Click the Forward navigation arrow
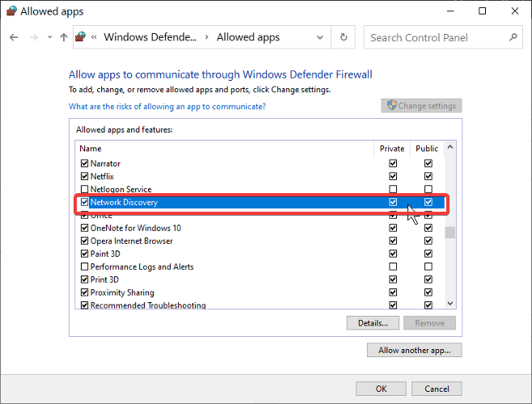 33,37
